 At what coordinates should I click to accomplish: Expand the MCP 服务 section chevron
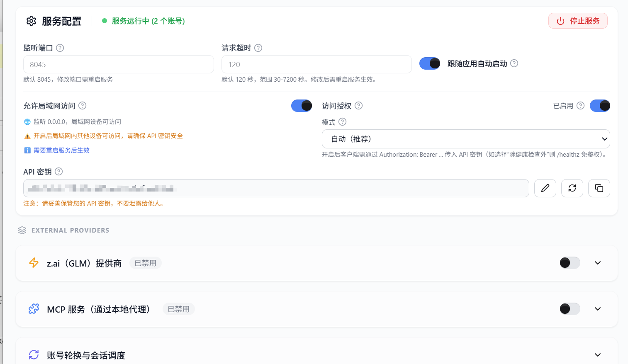[598, 309]
